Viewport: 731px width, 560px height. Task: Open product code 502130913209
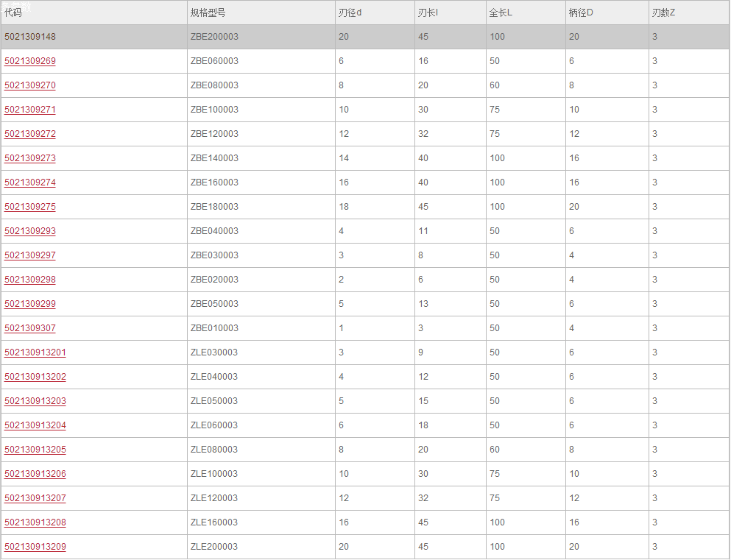pos(35,547)
